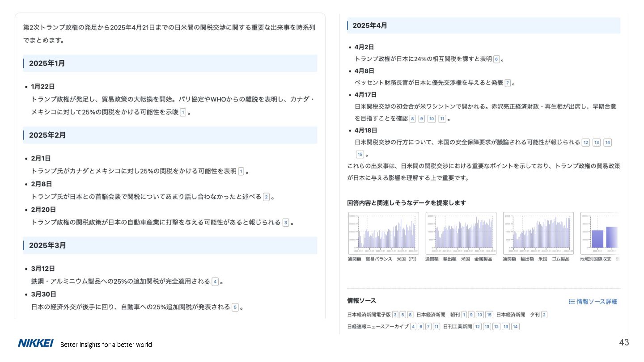644x362 pixels.
Task: Click the 2月20日 date label
Action: click(43, 209)
